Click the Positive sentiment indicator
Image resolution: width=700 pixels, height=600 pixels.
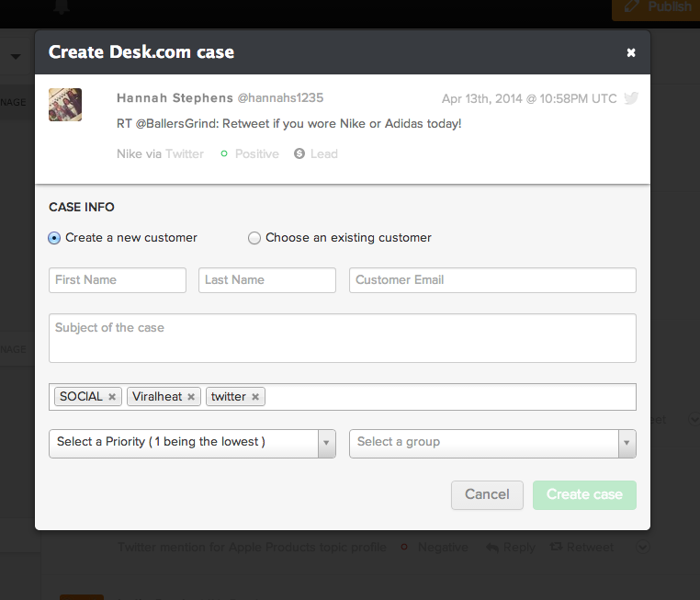tap(224, 154)
